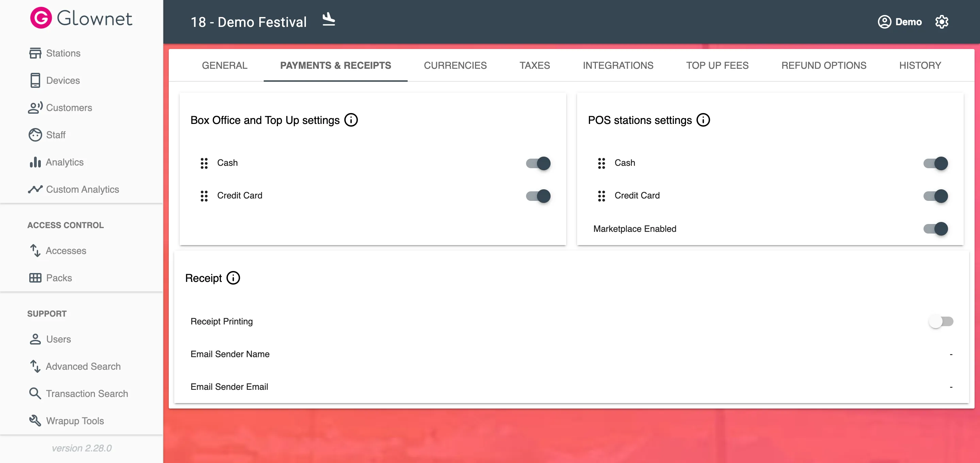The image size is (980, 463).
Task: Grab drag handle next to Box Office Cash
Action: click(x=204, y=163)
